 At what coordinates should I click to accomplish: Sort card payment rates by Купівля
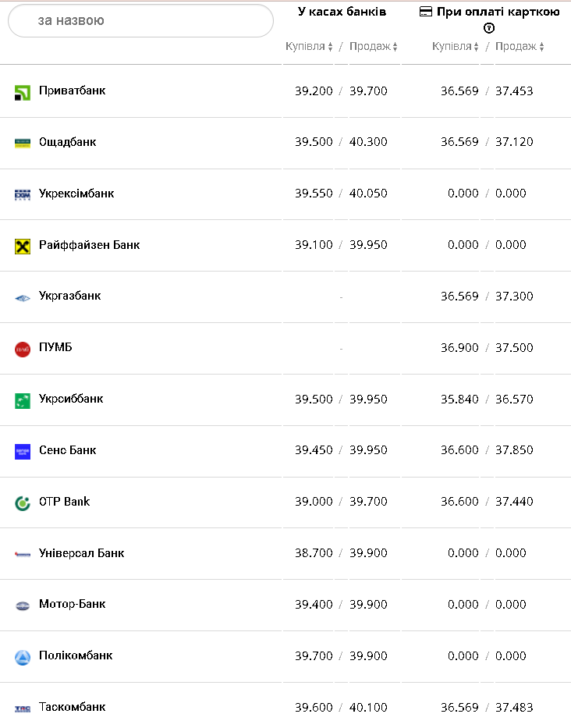(x=456, y=47)
